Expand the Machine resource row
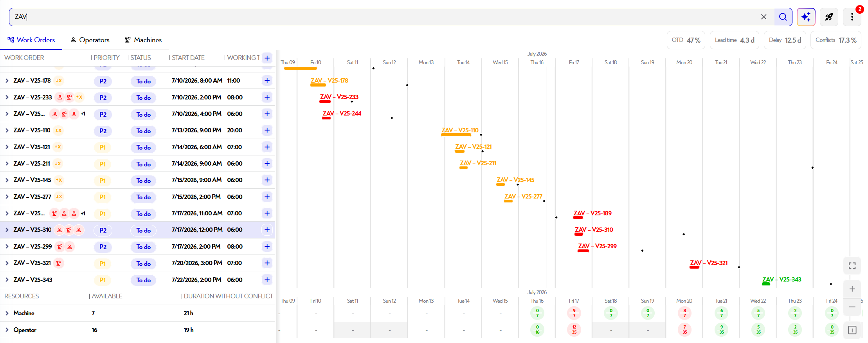Viewport: 868px width, 343px height. [x=7, y=313]
